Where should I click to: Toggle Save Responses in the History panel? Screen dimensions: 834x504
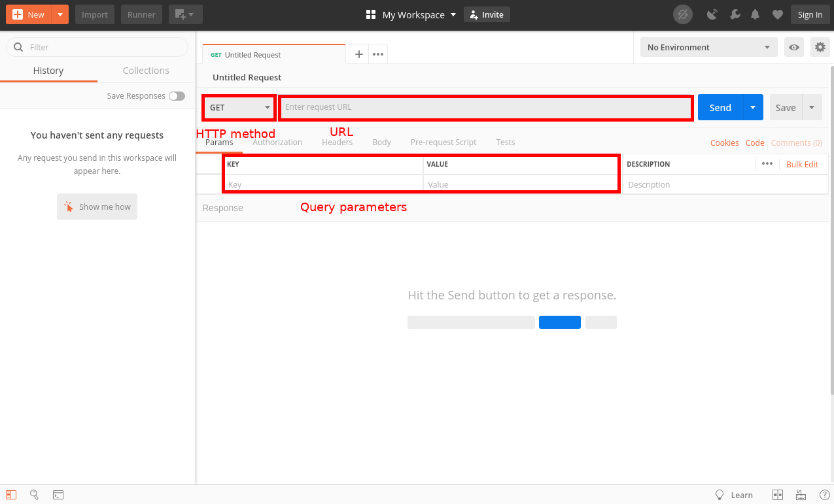point(177,95)
